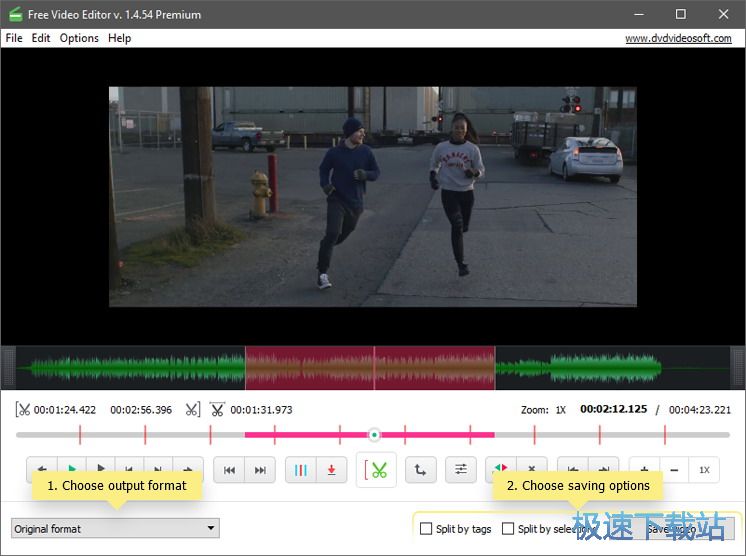Viewport: 746px width, 556px height.
Task: Click the Zoom: 1X label
Action: [543, 410]
